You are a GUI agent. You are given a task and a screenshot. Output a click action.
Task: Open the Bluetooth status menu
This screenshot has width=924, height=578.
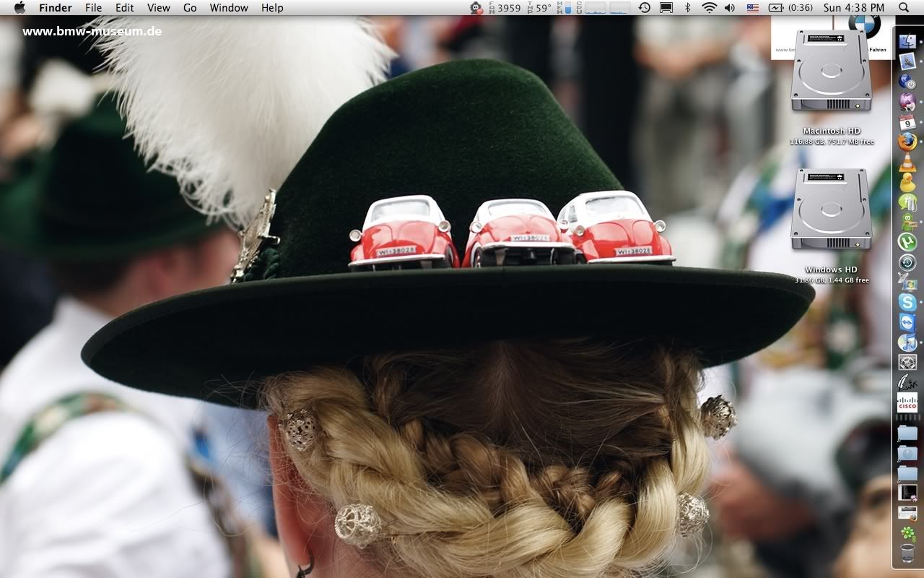click(x=688, y=8)
